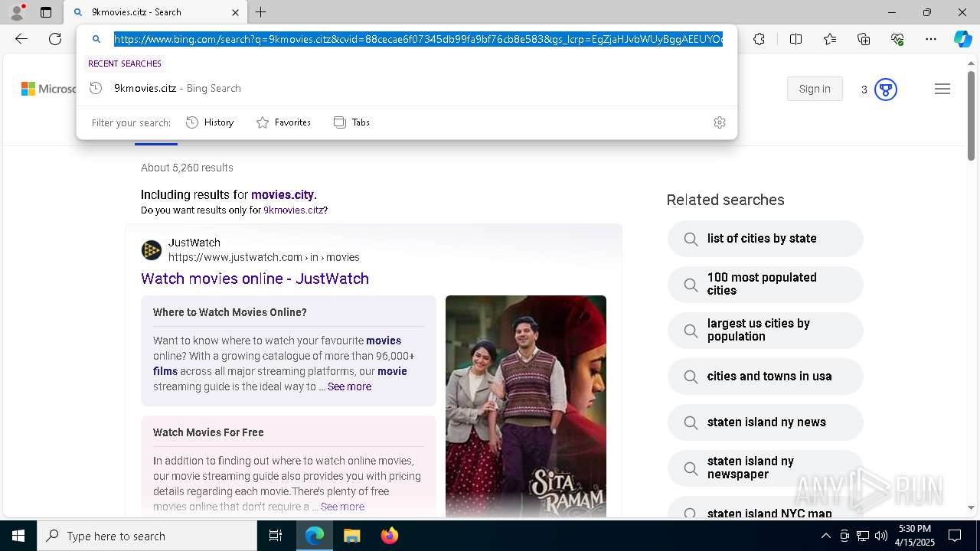Click the Sign in button
The height and width of the screenshot is (551, 980).
click(x=815, y=89)
